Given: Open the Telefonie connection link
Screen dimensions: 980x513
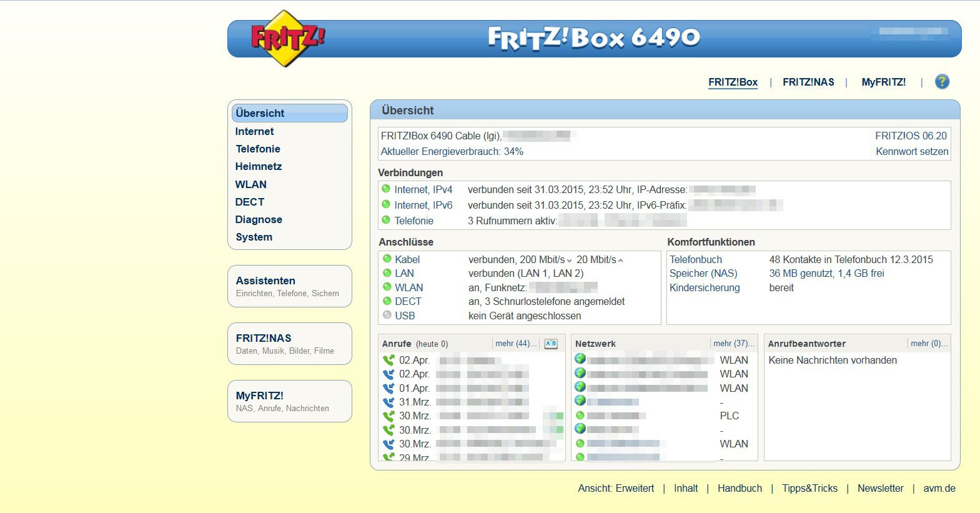Looking at the screenshot, I should point(413,221).
